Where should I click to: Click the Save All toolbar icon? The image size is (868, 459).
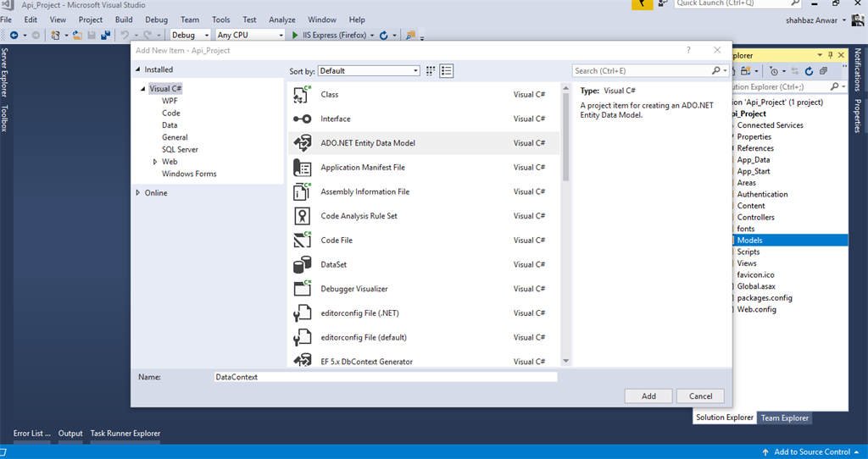[x=106, y=36]
